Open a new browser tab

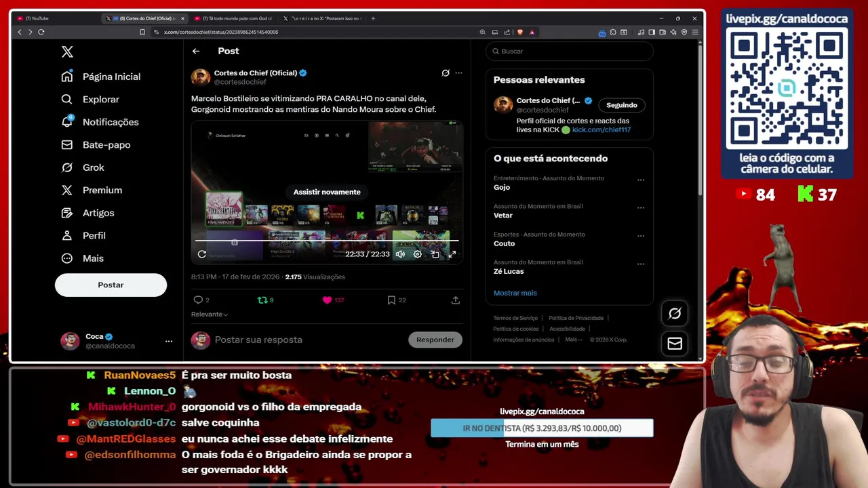click(373, 18)
